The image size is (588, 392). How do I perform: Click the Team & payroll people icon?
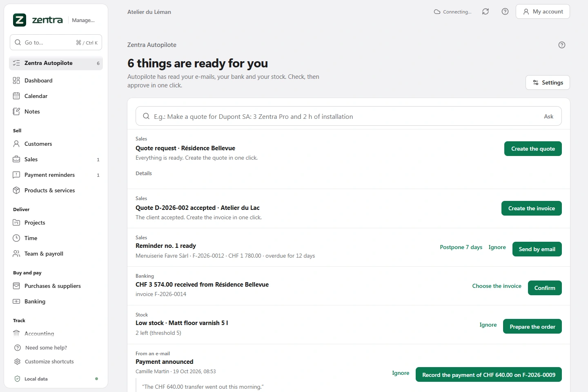(16, 254)
